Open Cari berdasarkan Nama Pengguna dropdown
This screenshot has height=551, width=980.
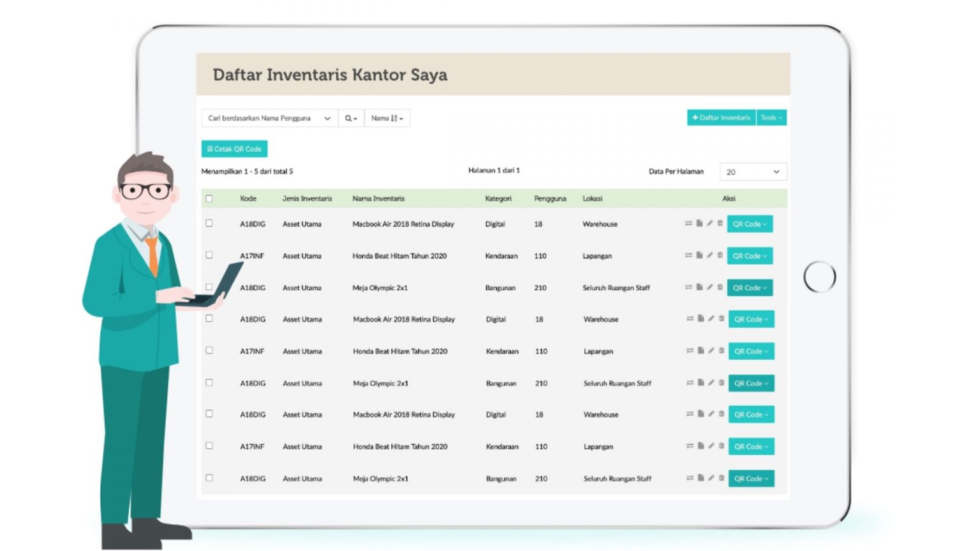coord(269,118)
